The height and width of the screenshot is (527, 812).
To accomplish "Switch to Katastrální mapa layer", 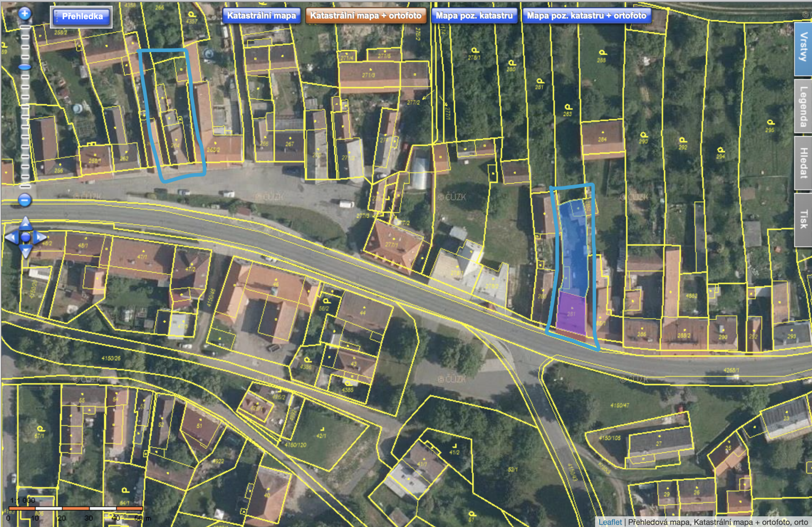I will (x=261, y=16).
